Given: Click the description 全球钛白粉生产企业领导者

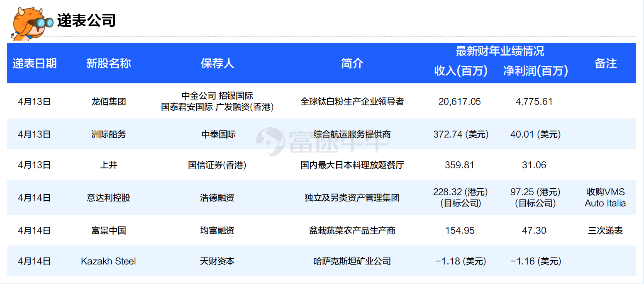Looking at the screenshot, I should tap(352, 102).
